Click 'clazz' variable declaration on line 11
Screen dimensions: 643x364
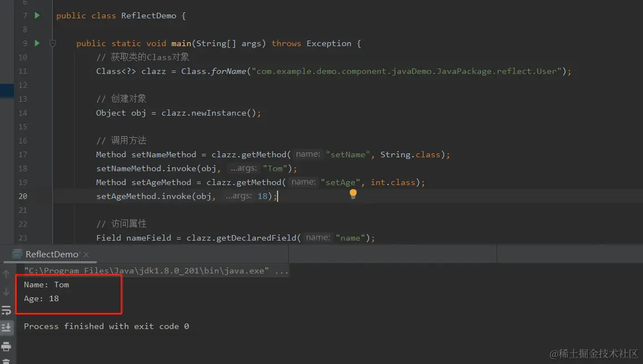[154, 71]
